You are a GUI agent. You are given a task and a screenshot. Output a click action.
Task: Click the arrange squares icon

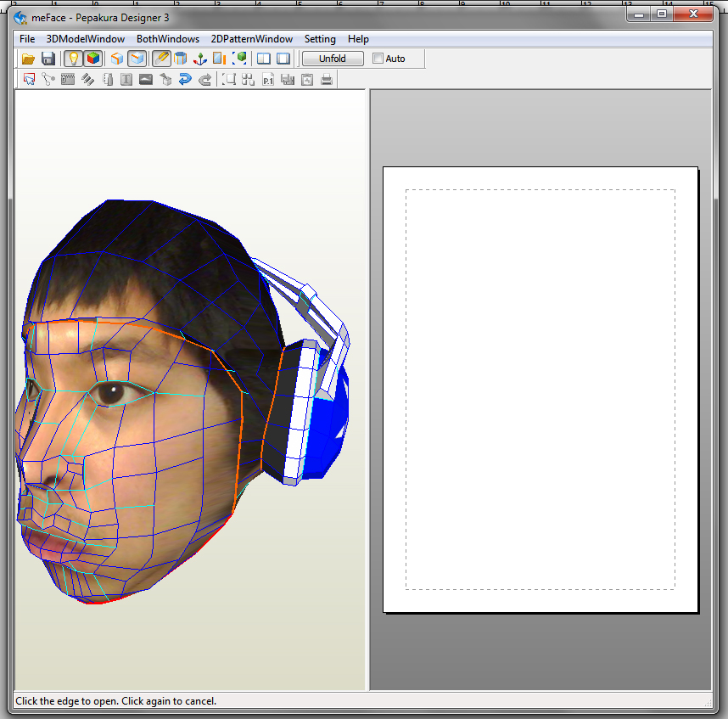(249, 80)
